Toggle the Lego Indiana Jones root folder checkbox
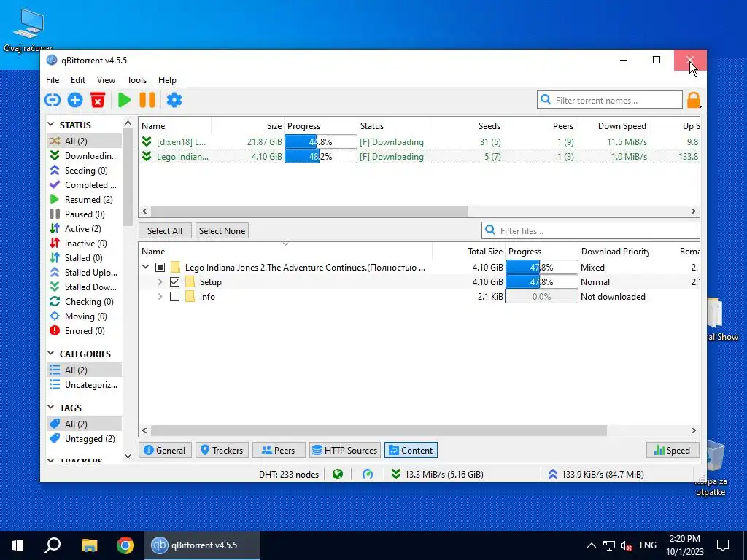Image resolution: width=747 pixels, height=560 pixels. [x=160, y=267]
